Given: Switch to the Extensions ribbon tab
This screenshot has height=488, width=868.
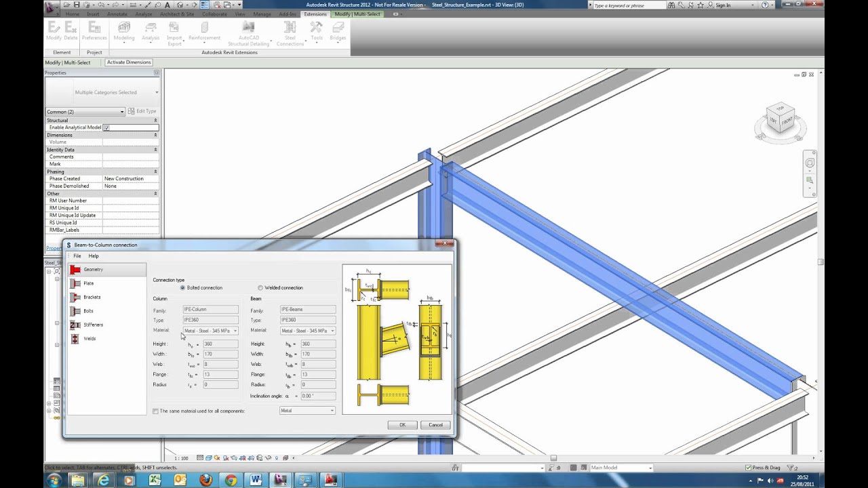Looking at the screenshot, I should pyautogui.click(x=315, y=14).
